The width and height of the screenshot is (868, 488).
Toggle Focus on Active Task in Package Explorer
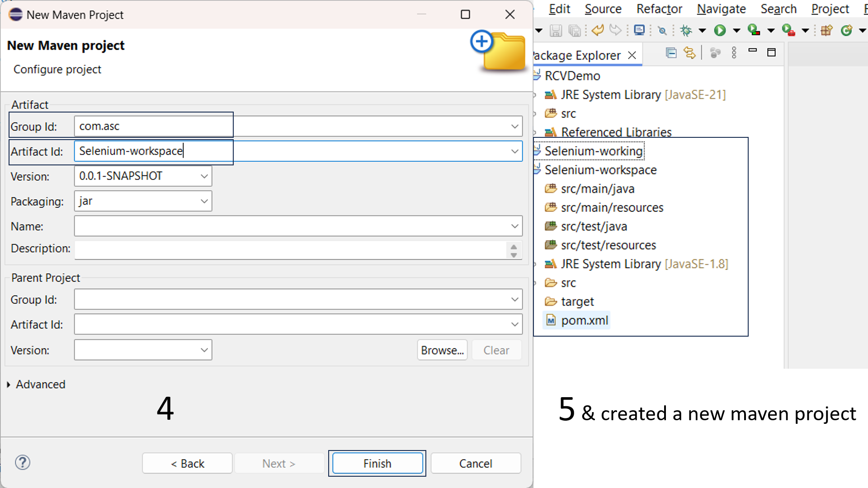tap(716, 52)
